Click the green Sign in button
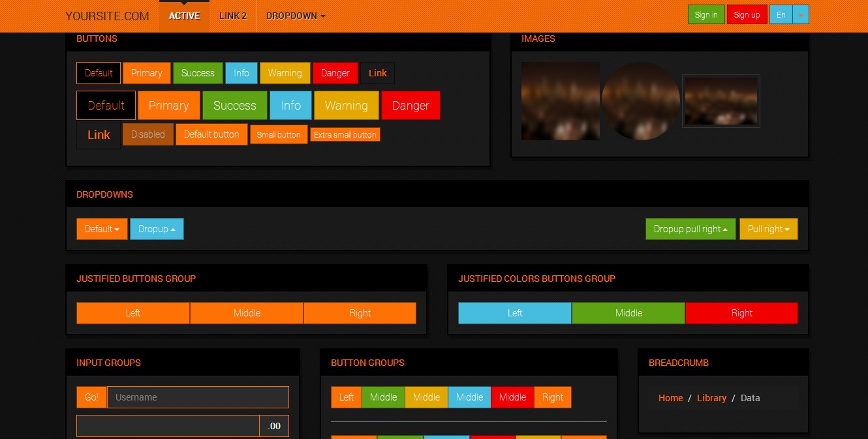The image size is (868, 439). tap(706, 14)
